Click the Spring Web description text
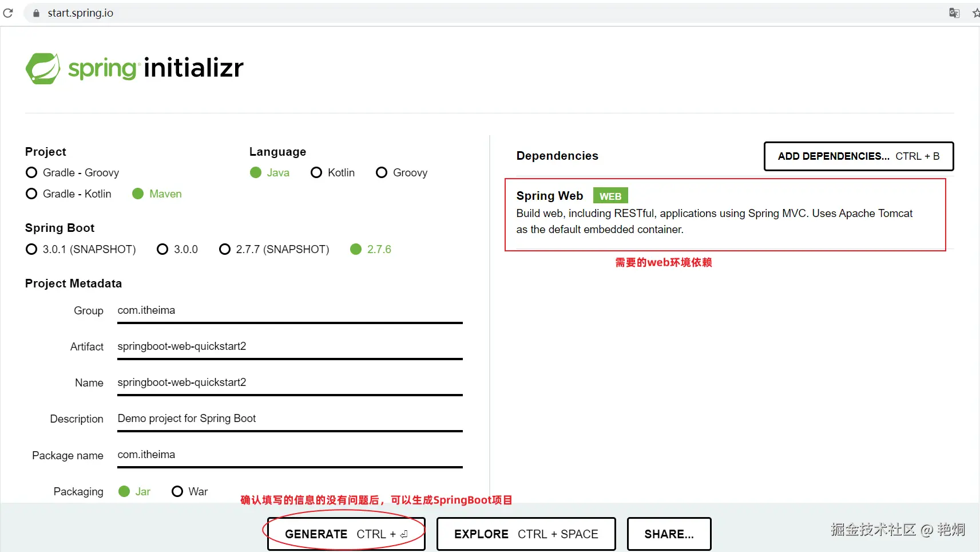The image size is (980, 552). click(x=714, y=221)
